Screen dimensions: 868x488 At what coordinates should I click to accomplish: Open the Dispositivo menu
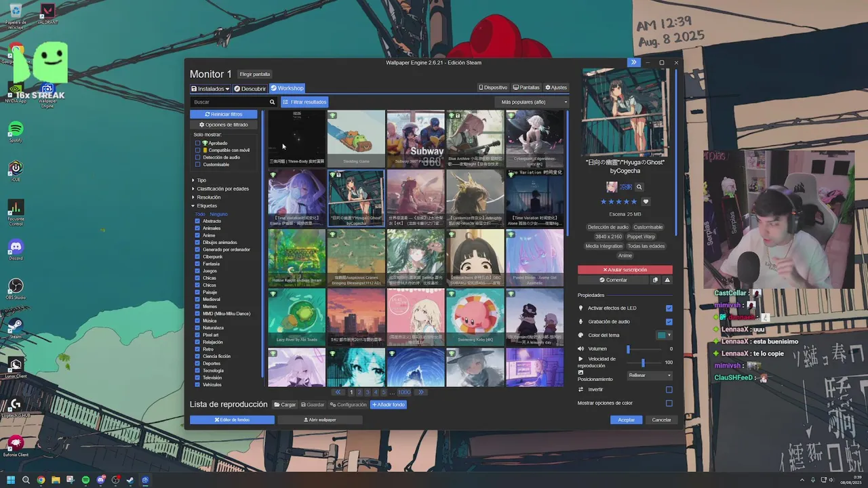(493, 87)
